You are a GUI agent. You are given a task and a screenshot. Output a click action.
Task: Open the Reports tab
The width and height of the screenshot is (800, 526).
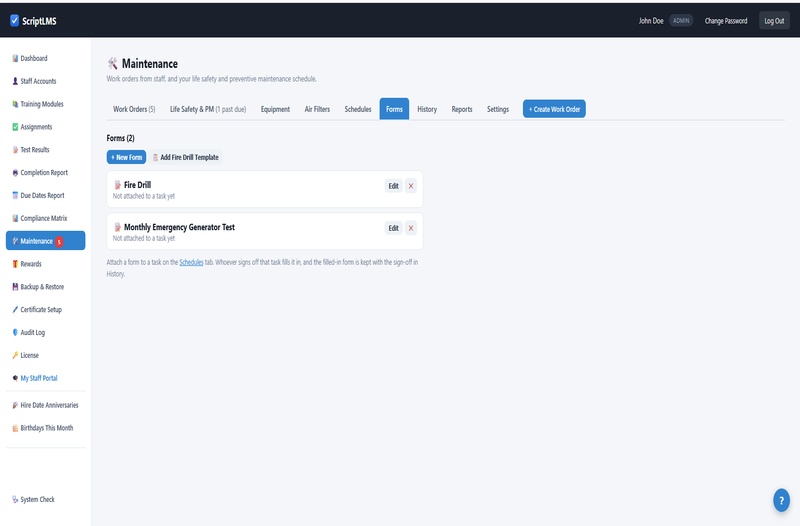(462, 109)
